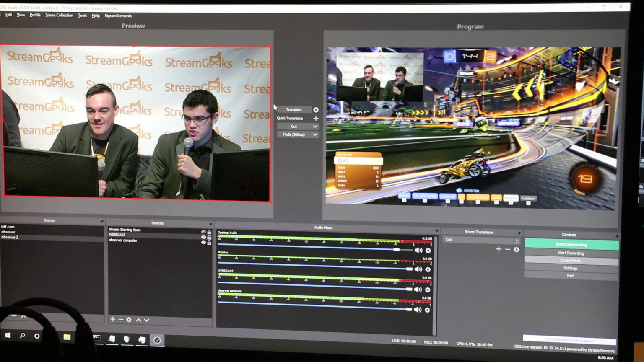Open the Scene Transitions Cut dropdown
This screenshot has height=362, width=644.
[481, 240]
